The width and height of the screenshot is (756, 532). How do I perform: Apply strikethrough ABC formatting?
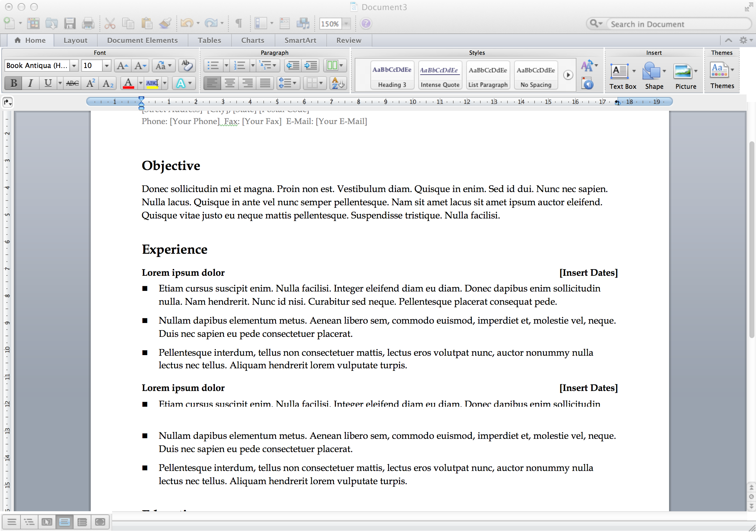(72, 83)
